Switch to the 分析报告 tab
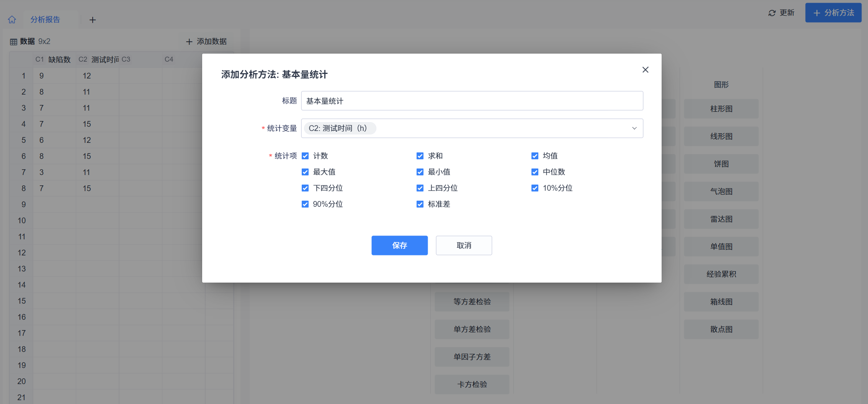This screenshot has height=404, width=868. point(45,20)
